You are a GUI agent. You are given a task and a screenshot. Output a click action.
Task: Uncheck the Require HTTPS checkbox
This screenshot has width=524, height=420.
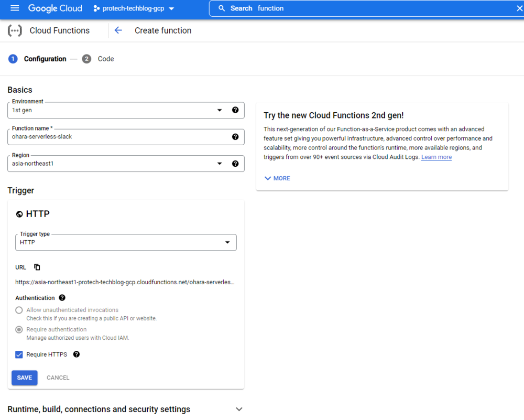(x=19, y=354)
